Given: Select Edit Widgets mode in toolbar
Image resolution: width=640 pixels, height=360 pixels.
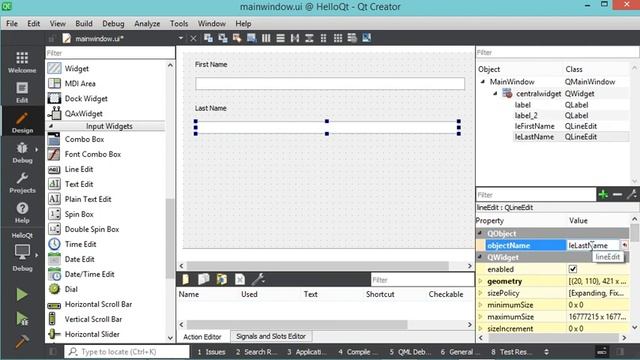Looking at the screenshot, I should coord(208,38).
